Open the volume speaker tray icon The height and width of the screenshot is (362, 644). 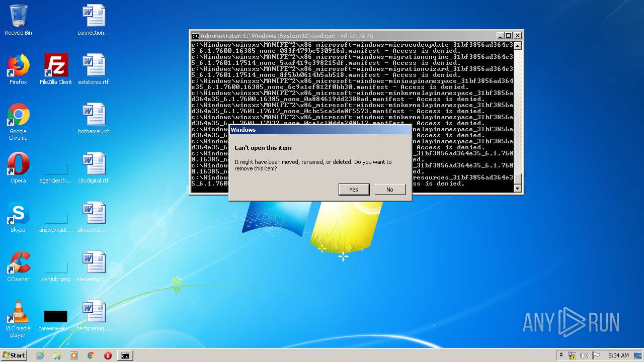(584, 355)
